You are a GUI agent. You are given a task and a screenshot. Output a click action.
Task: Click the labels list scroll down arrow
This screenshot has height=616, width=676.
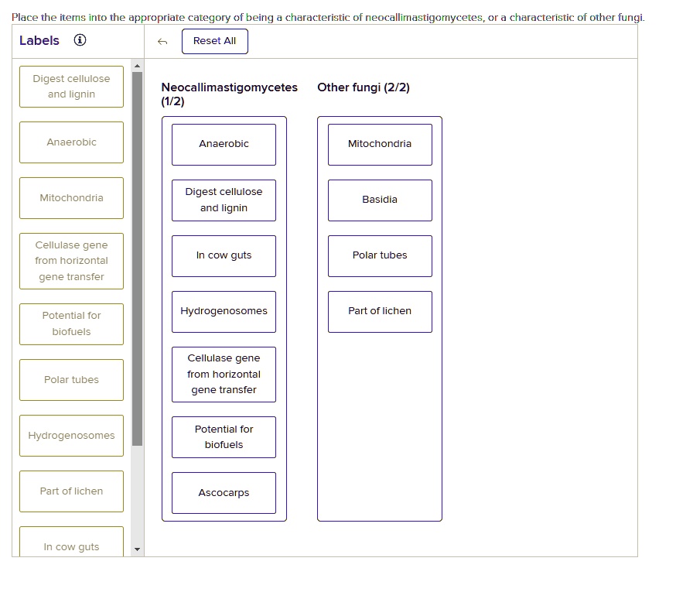137,549
